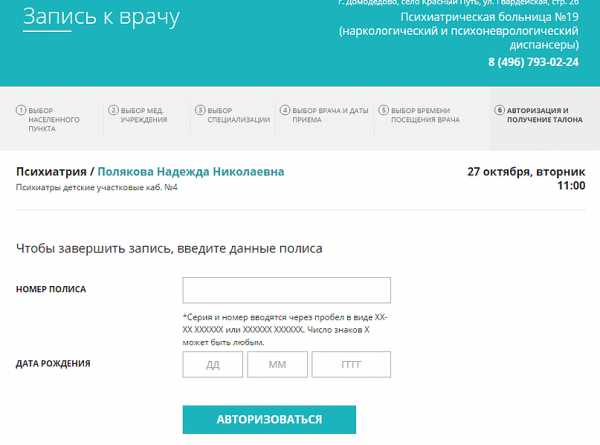This screenshot has height=445, width=600.
Task: Click the step 3 circle number icon
Action: click(200, 110)
